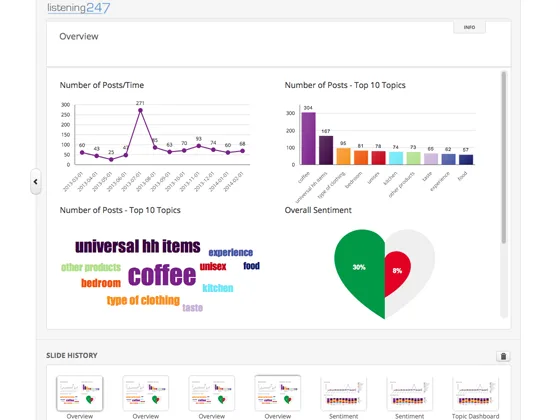Click the purple coffee bar in chart

tap(309, 139)
